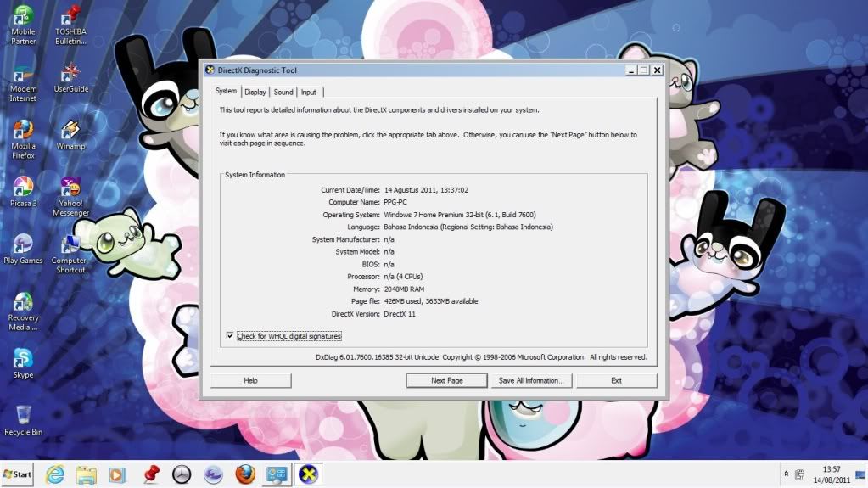Open the Mobile Partner desktop shortcut
This screenshot has width=868, height=488.
(23, 25)
